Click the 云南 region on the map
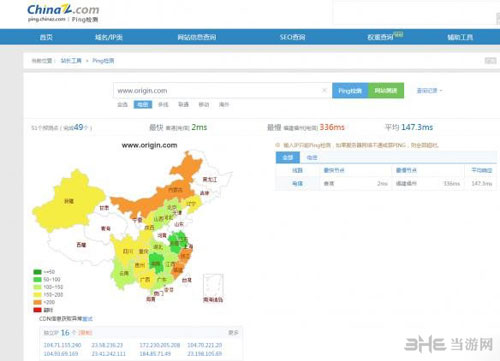The height and width of the screenshot is (361, 500). [124, 273]
